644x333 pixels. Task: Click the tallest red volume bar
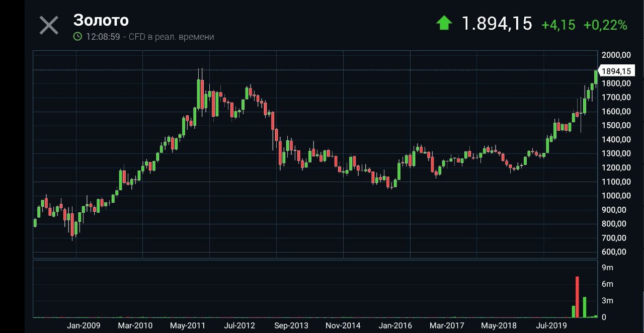click(x=577, y=297)
